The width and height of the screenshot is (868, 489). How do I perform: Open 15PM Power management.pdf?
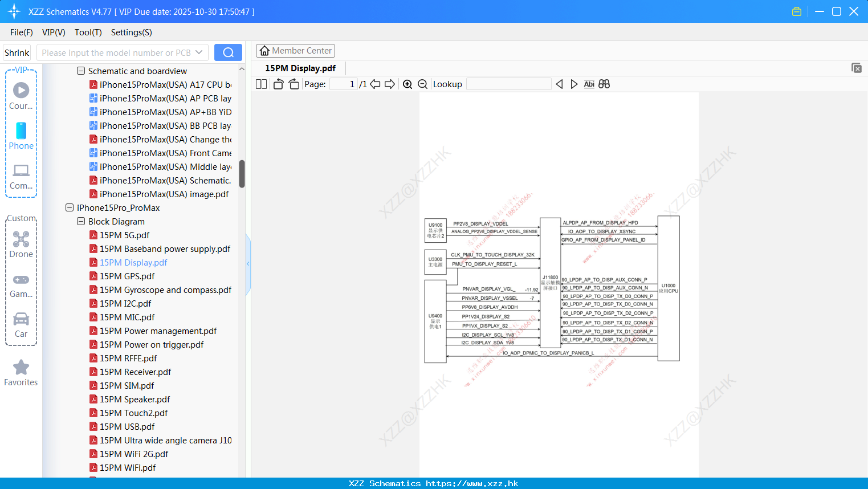point(153,331)
